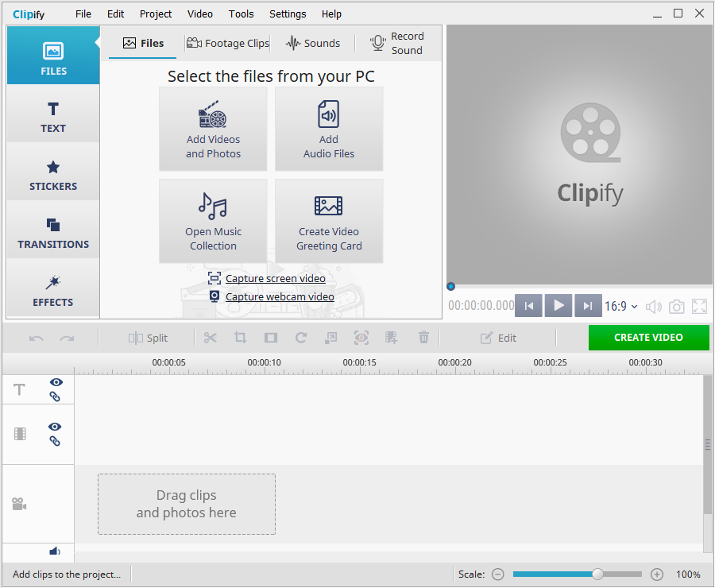715x588 pixels.
Task: Click the picture-in-picture overlay icon
Action: [x=330, y=338]
